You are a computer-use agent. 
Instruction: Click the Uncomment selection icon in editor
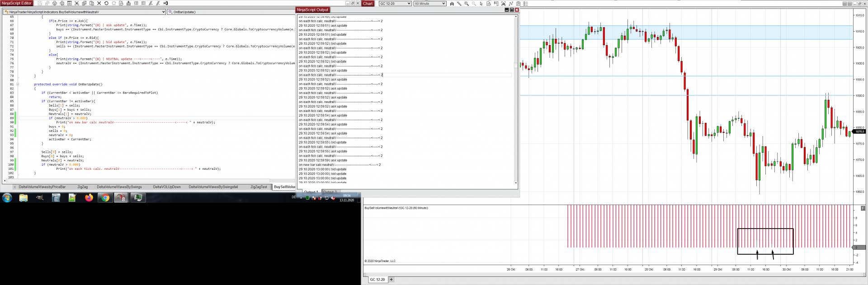click(x=158, y=3)
